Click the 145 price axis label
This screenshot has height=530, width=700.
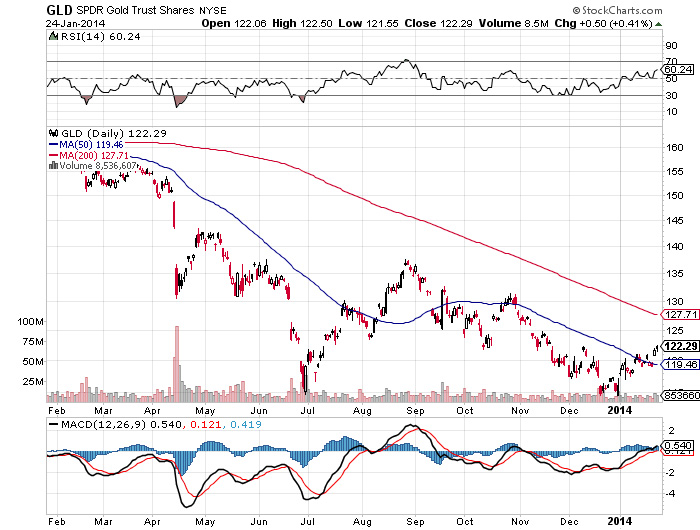pyautogui.click(x=675, y=221)
